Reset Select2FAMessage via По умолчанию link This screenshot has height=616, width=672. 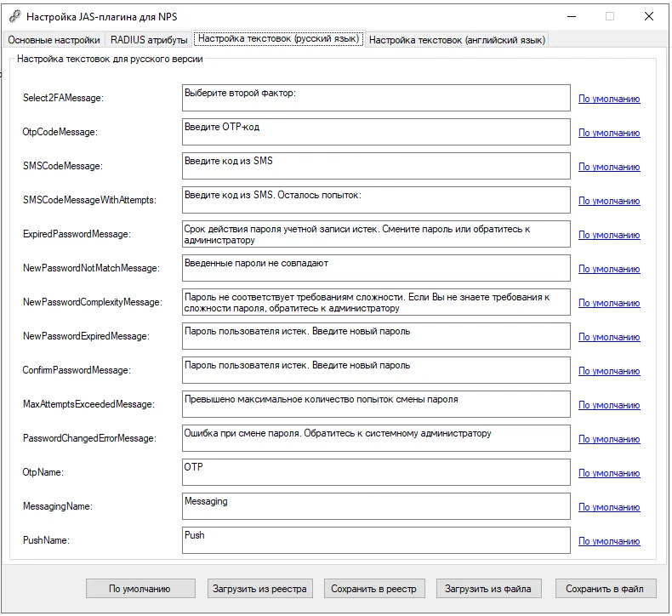click(609, 99)
